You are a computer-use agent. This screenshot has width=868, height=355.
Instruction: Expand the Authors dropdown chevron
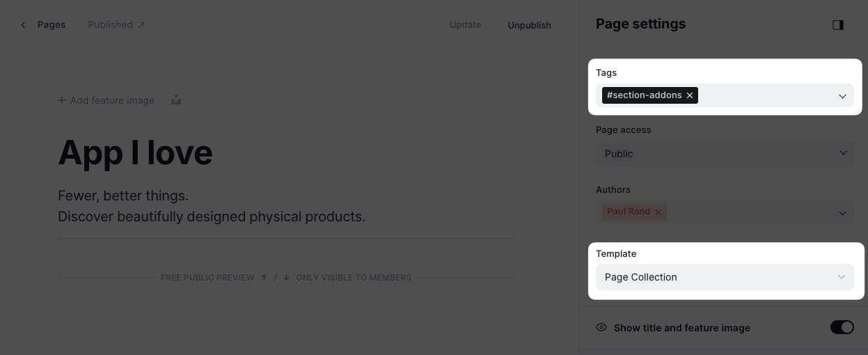point(842,213)
